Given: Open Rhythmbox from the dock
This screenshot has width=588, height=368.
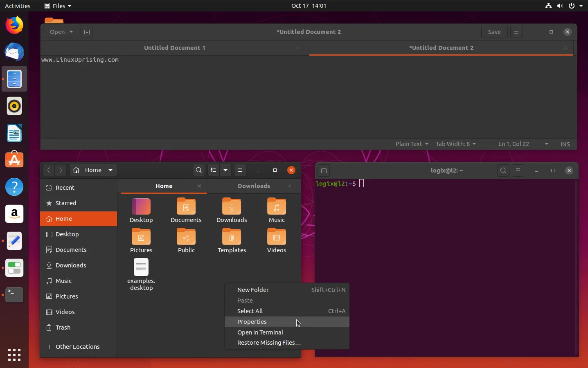Looking at the screenshot, I should tap(14, 106).
